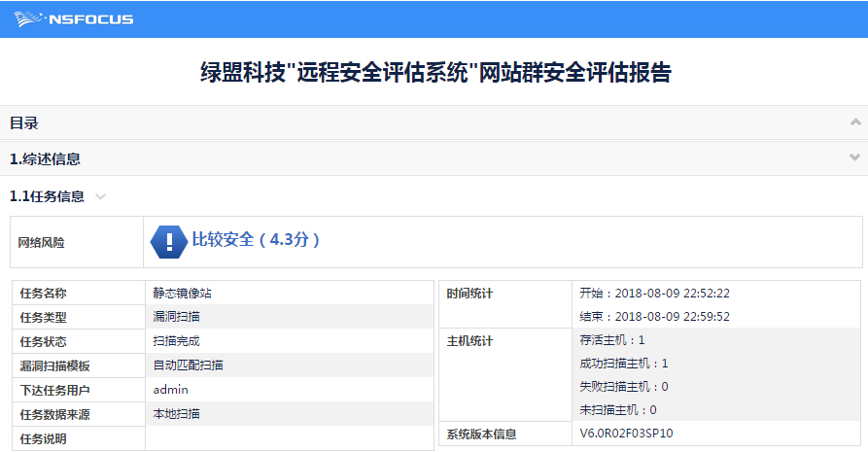Viewport: 868px width, 452px height.
Task: Click the 任务说明 label
Action: (x=43, y=439)
